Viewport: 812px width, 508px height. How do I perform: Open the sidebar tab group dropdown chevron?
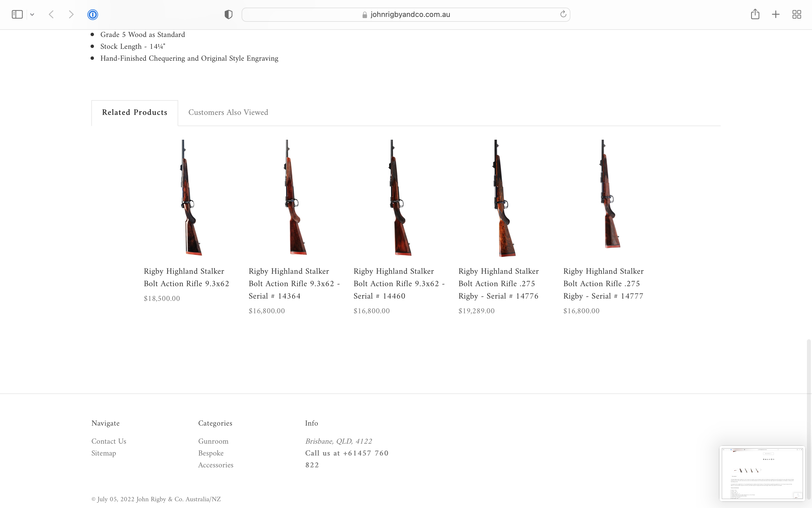pyautogui.click(x=32, y=14)
